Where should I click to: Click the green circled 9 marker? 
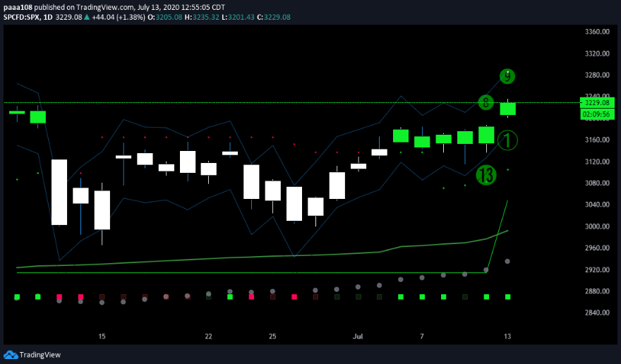tap(507, 76)
